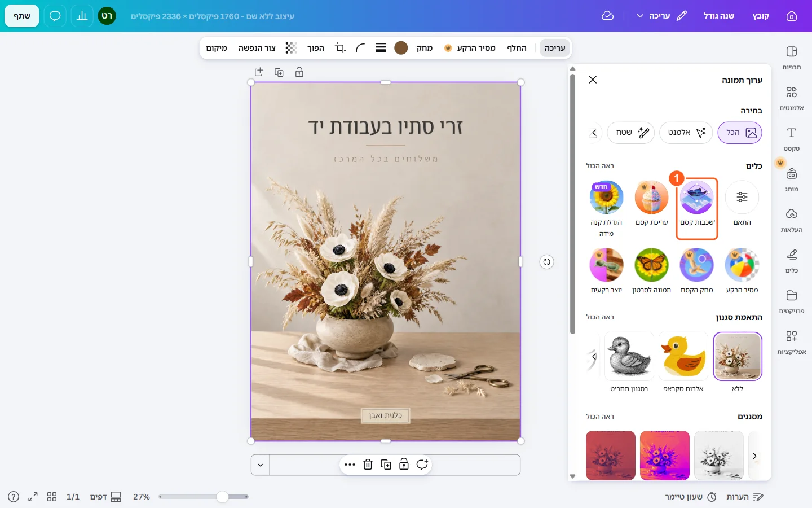Image resolution: width=812 pixels, height=508 pixels.
Task: Open the Text (טקסט) sidebar panel
Action: [x=792, y=139]
